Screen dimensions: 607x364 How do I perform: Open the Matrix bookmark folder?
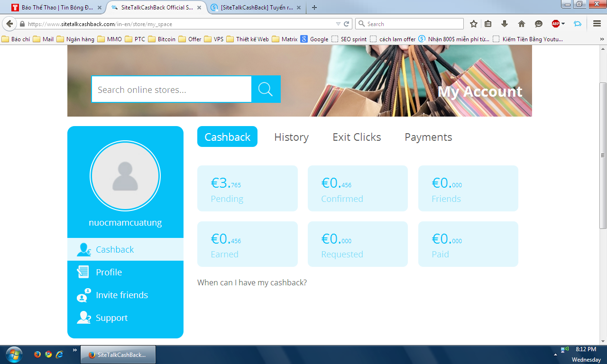coord(285,39)
